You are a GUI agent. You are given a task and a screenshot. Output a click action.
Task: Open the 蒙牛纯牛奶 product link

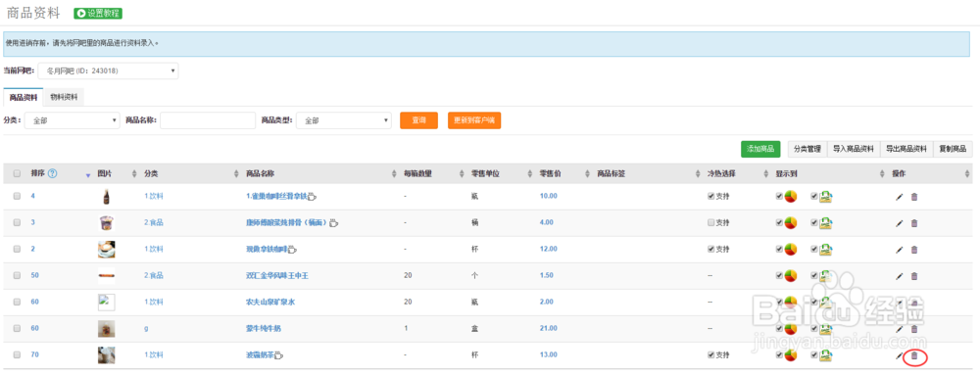coord(263,328)
